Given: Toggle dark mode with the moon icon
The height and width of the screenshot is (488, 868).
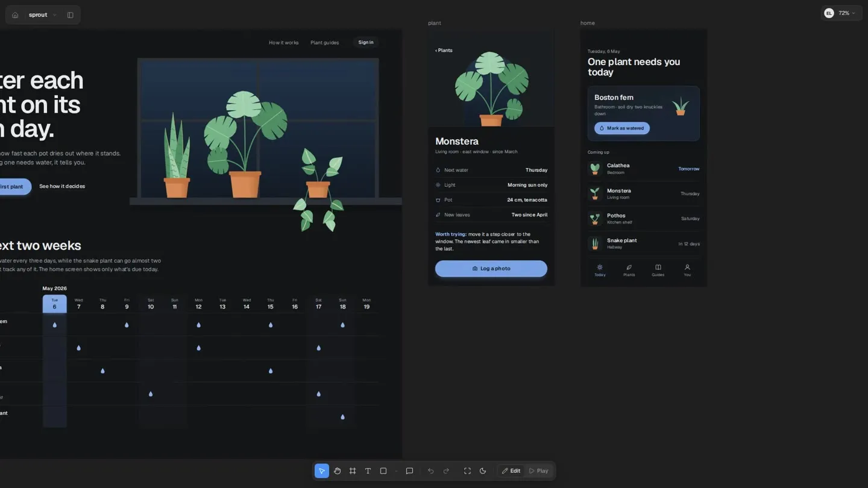Looking at the screenshot, I should [483, 471].
